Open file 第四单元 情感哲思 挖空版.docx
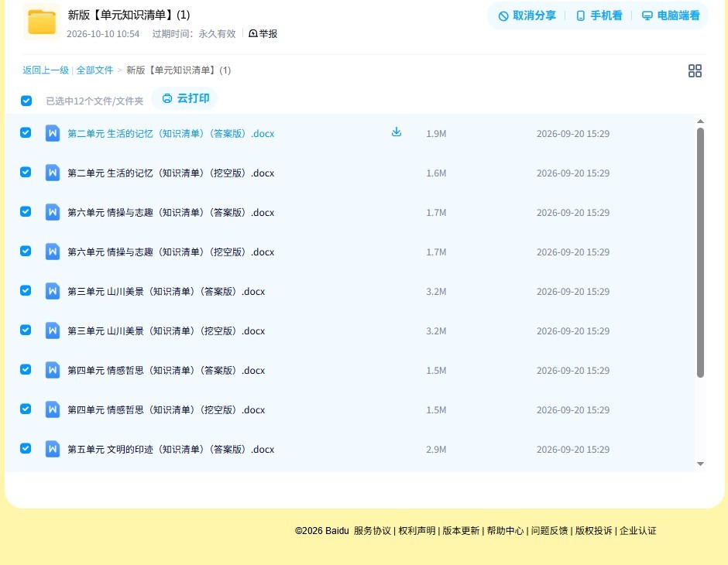Screen dimensions: 728x565 click(x=167, y=409)
